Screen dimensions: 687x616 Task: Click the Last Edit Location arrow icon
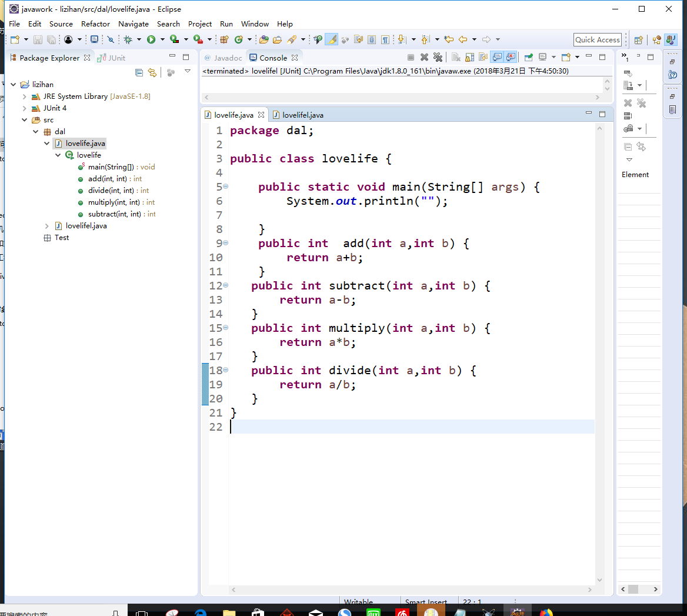(x=449, y=39)
